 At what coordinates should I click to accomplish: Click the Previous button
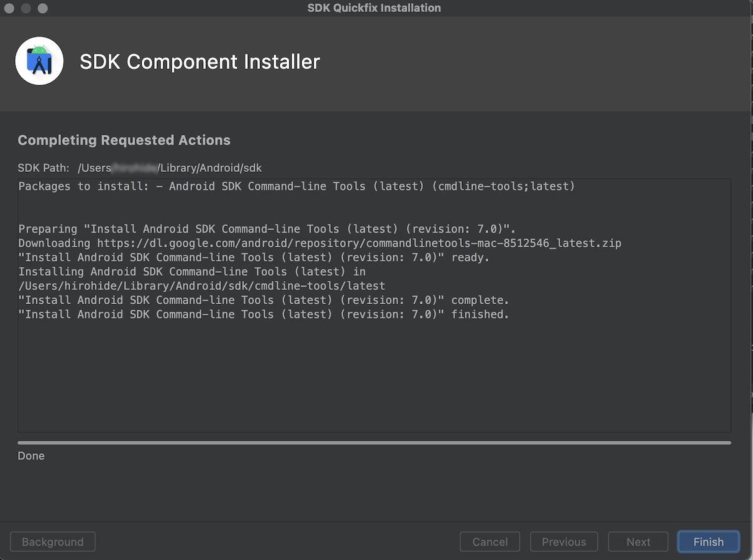pos(564,542)
